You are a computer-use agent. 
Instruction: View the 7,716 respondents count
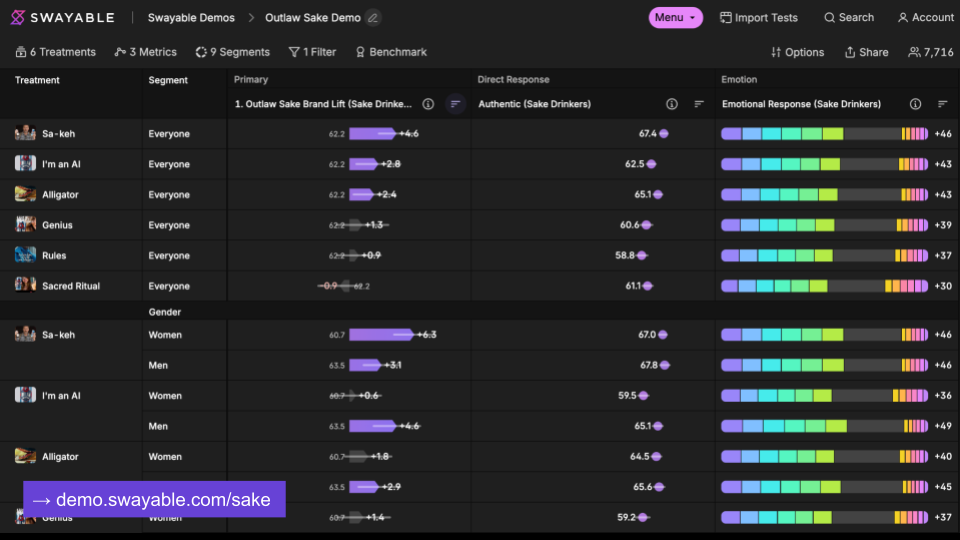[931, 52]
